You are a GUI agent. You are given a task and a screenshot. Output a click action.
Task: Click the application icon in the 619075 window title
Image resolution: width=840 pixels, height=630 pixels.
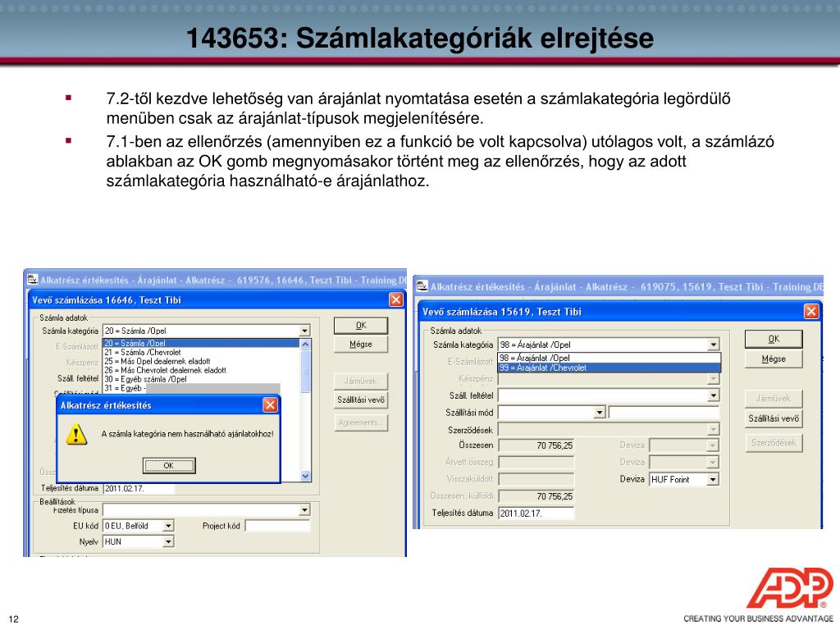click(422, 286)
